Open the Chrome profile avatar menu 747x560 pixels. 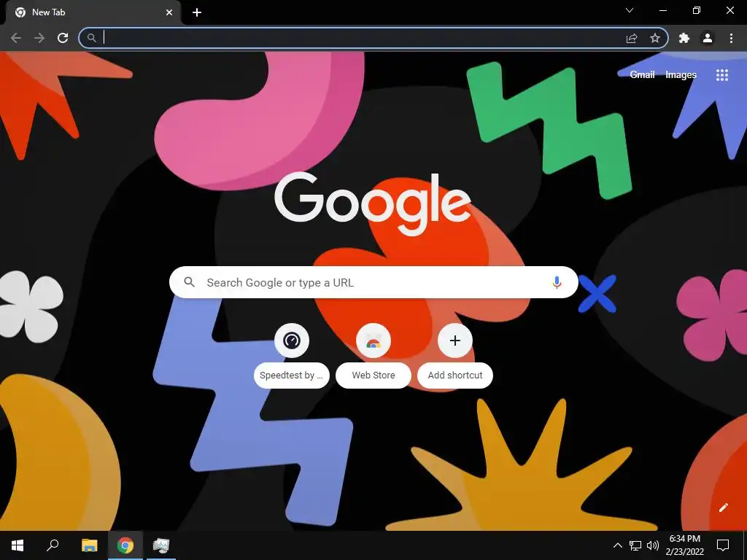(708, 38)
